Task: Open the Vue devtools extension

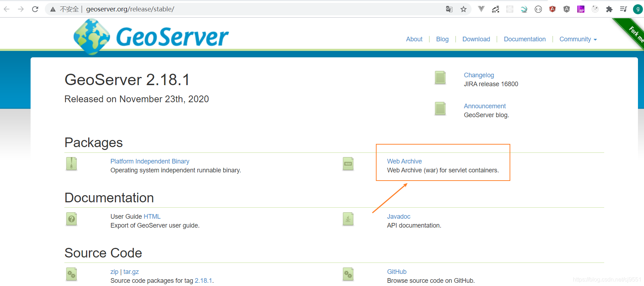Action: 481,9
